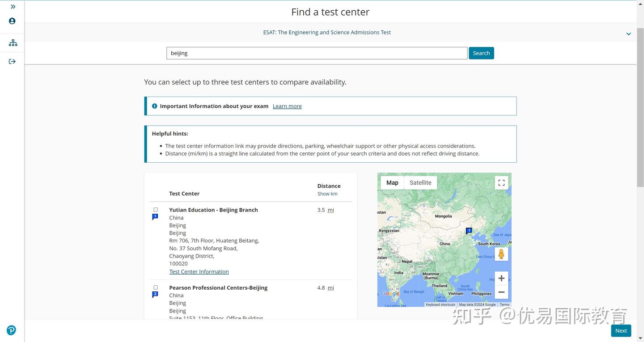Switch map to Map view
This screenshot has height=342, width=644.
point(392,182)
